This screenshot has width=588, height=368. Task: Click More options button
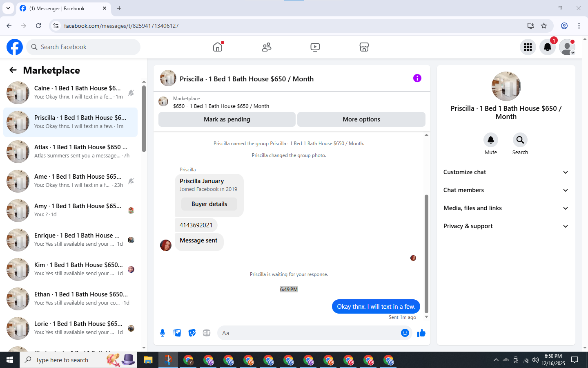tap(361, 119)
